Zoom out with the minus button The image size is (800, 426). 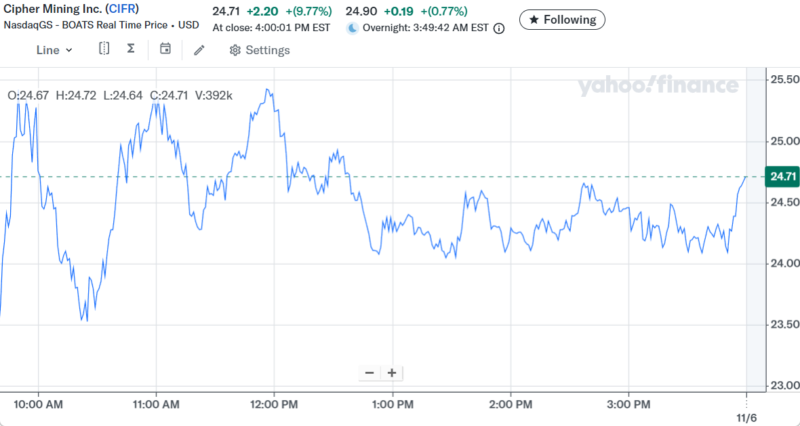click(x=370, y=373)
